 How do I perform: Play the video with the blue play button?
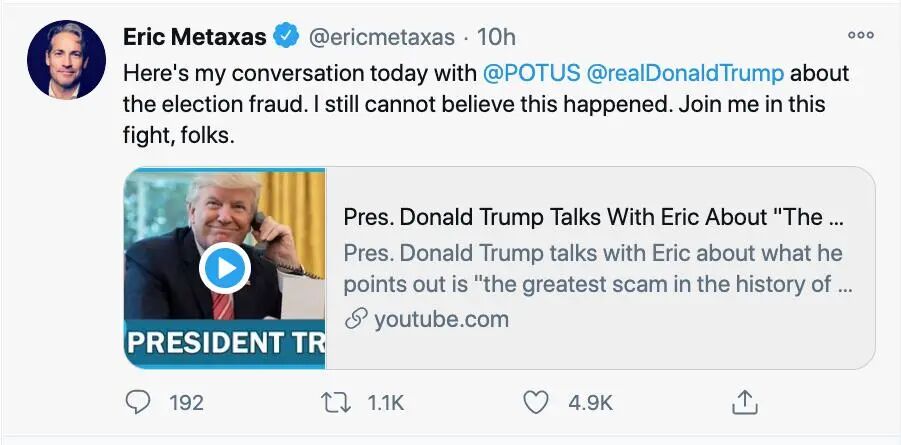pos(224,268)
